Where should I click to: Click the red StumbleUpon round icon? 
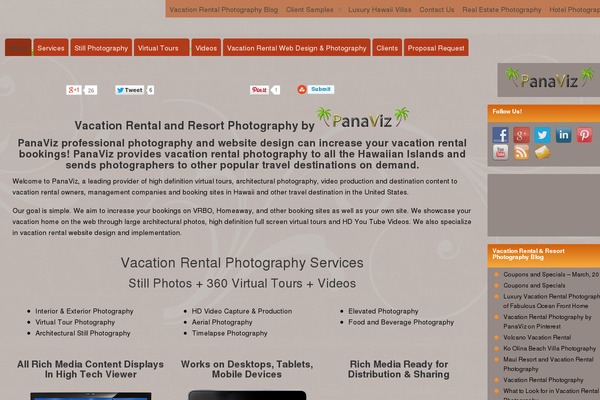pos(302,90)
